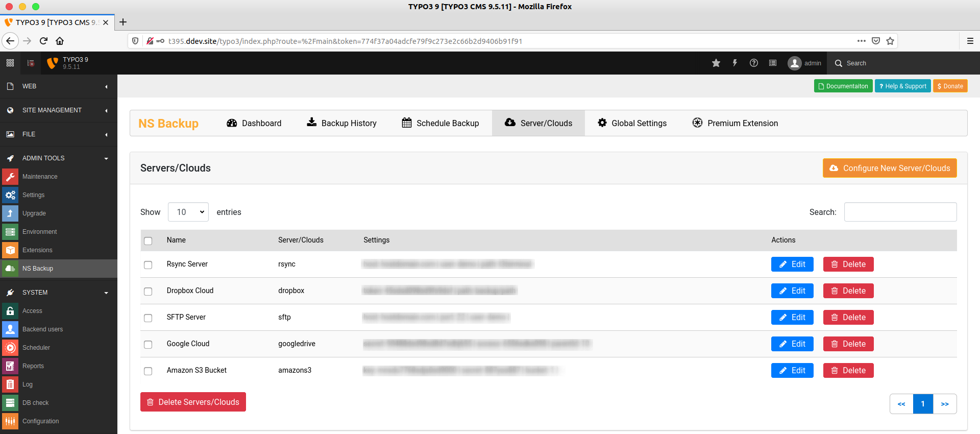Switch to the Schedule Backup tab
The width and height of the screenshot is (980, 434).
click(440, 123)
